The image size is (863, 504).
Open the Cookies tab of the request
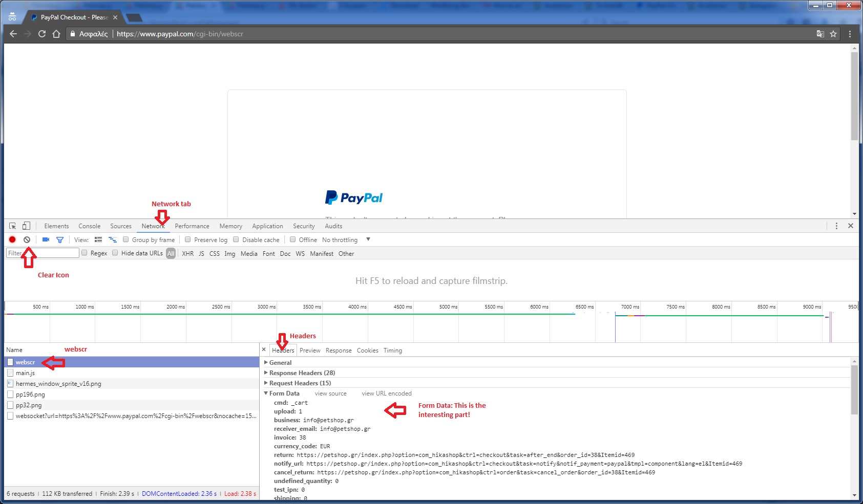368,350
